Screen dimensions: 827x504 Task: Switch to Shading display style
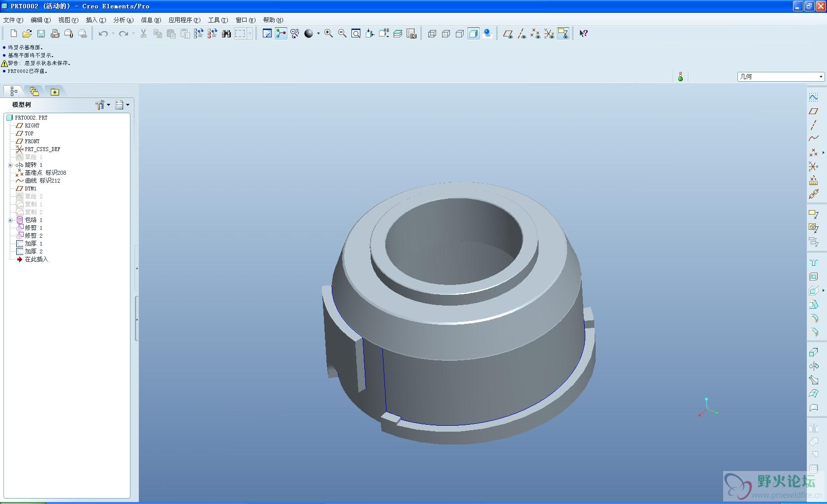click(x=474, y=33)
